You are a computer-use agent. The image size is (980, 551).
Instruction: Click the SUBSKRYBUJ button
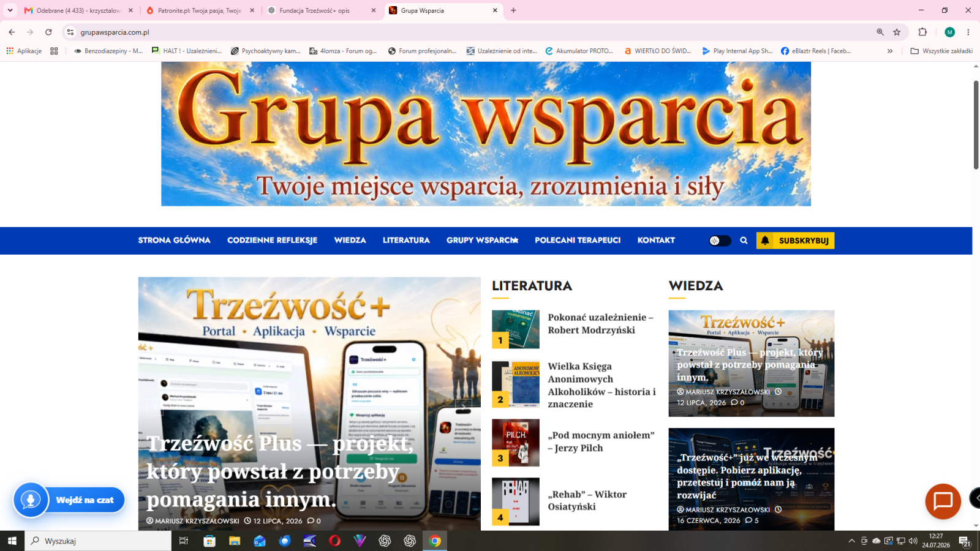(795, 241)
